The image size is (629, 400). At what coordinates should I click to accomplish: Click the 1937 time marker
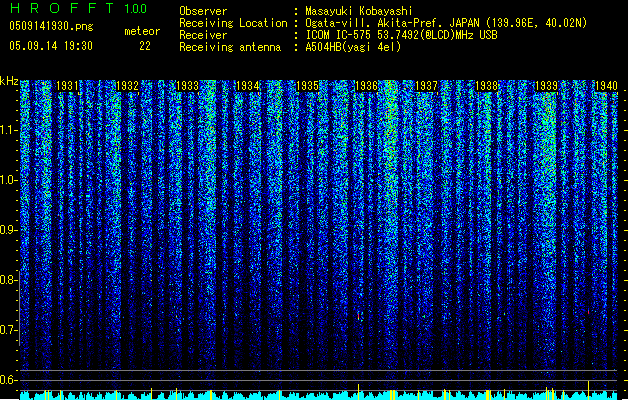(x=426, y=86)
